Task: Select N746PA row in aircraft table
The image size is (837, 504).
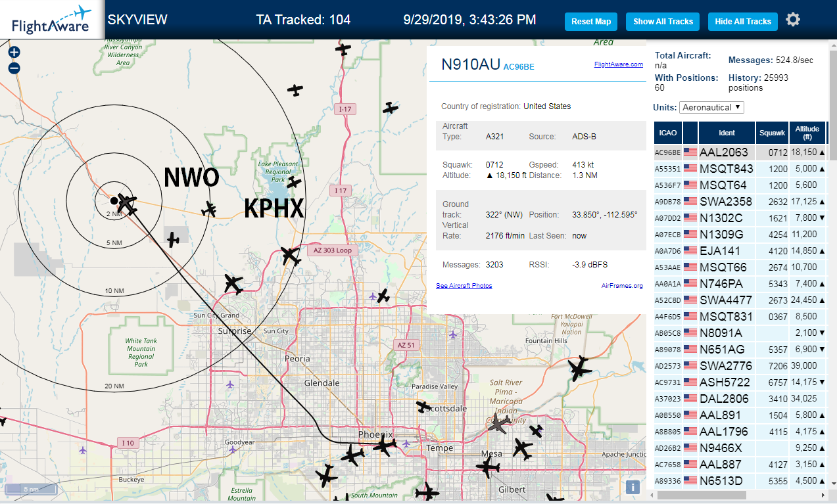Action: [740, 283]
